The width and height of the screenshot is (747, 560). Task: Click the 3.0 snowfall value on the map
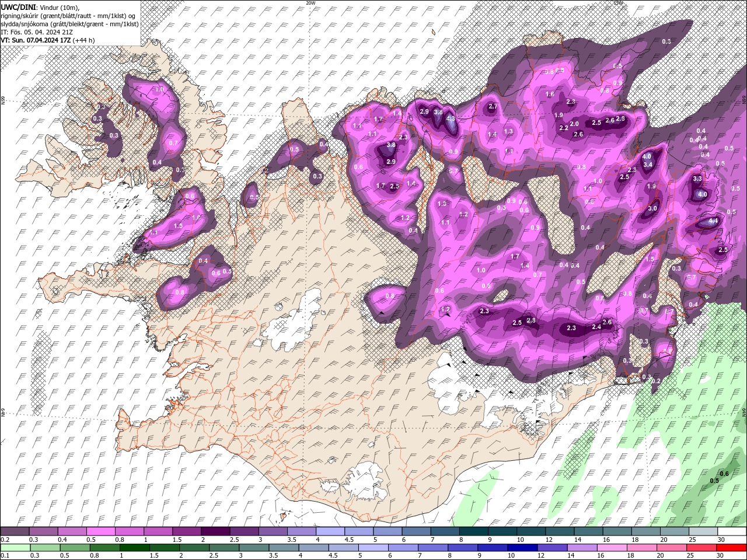[652, 208]
